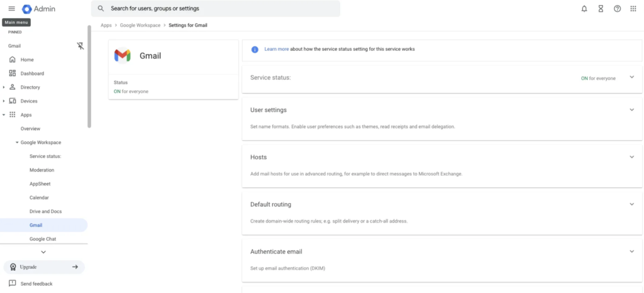Select Google Chat in sidebar
Viewport: 644px width, 293px height.
[43, 239]
